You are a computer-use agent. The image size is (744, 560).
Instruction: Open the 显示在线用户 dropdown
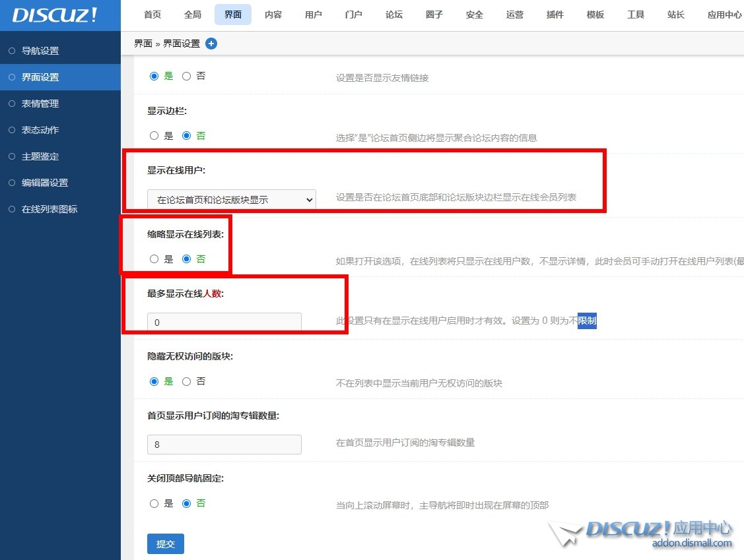[232, 199]
